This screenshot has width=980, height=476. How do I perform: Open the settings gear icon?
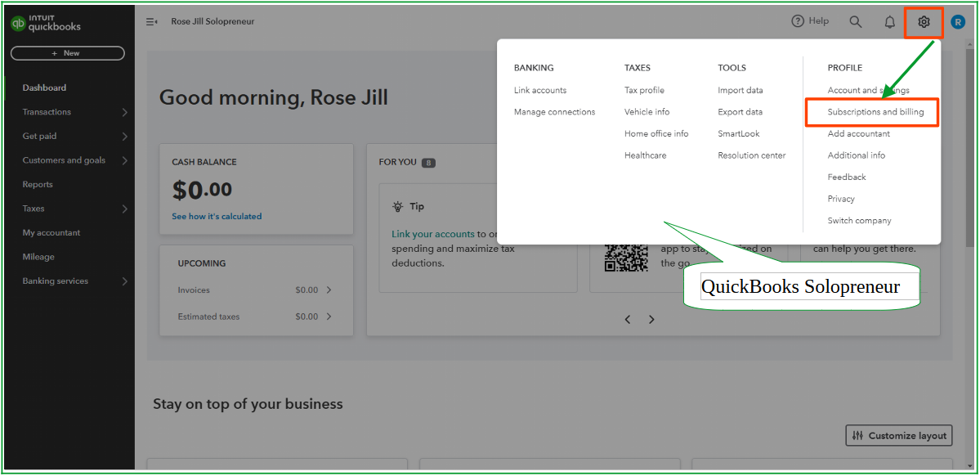(924, 21)
